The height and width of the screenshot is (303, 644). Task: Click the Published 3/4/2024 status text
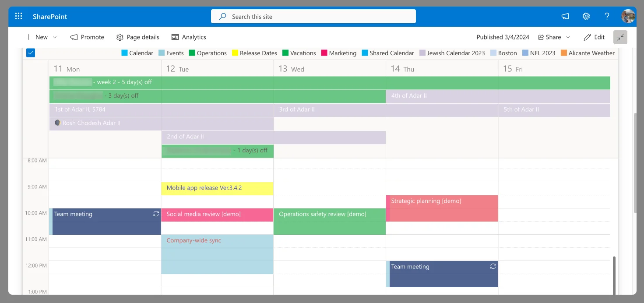[503, 37]
